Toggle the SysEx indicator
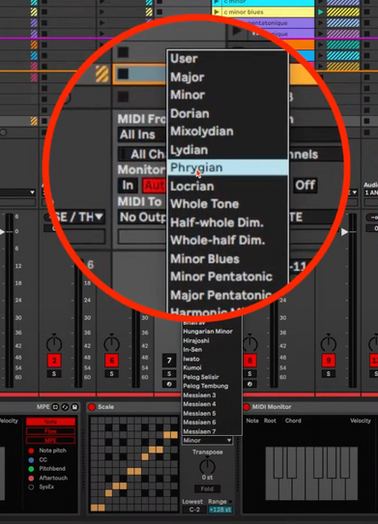The width and height of the screenshot is (378, 524). click(31, 487)
